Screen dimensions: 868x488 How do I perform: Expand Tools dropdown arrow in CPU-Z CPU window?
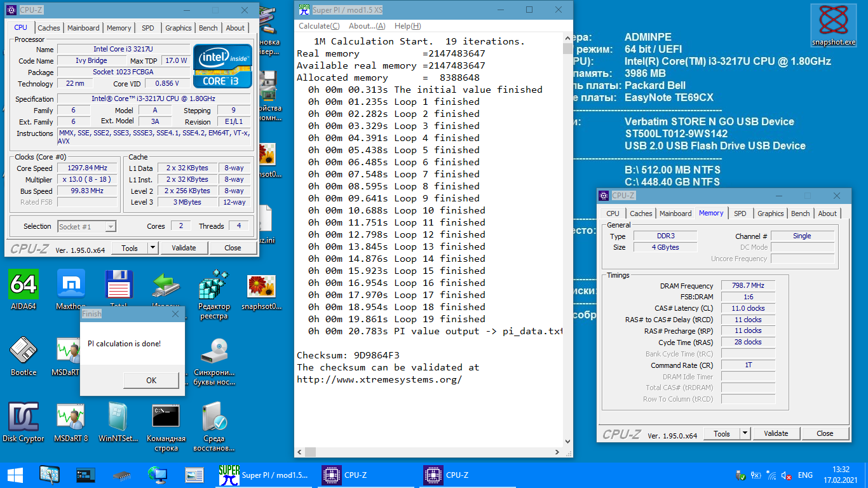[x=153, y=248]
